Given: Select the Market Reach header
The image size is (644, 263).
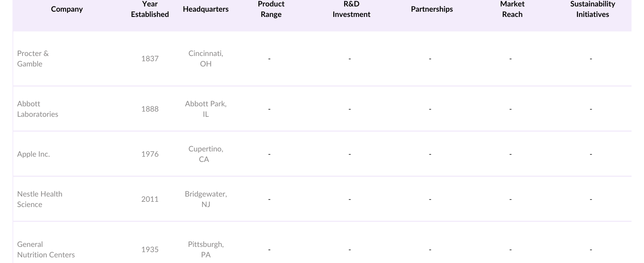Looking at the screenshot, I should coord(512,9).
